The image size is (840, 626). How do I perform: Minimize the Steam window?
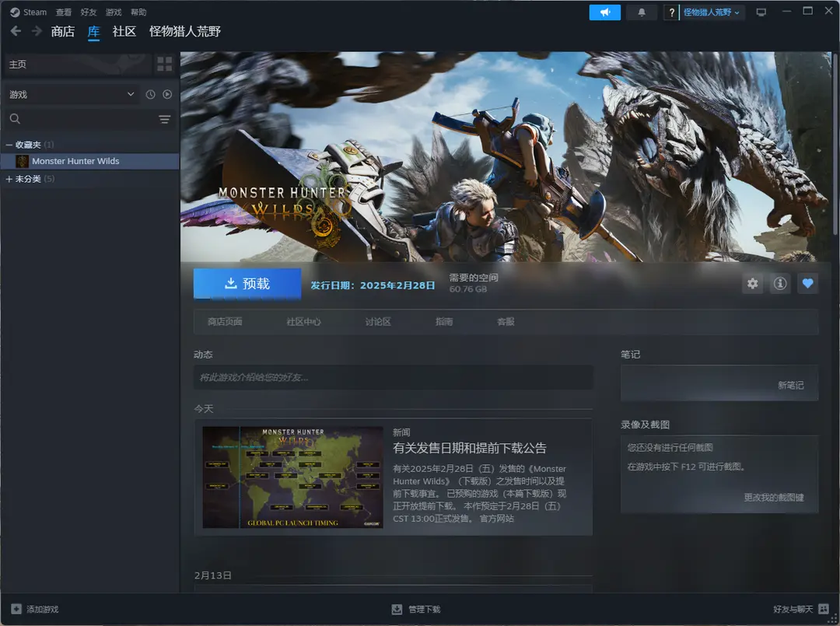click(x=786, y=12)
